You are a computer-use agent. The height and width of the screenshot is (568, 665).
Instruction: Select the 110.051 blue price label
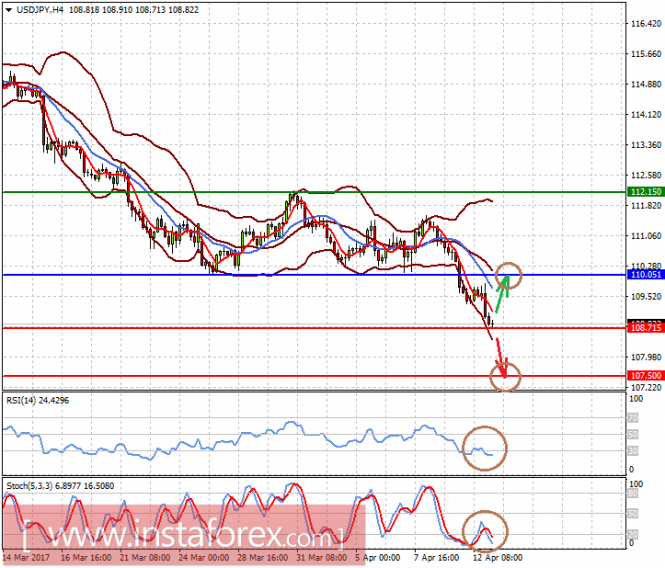coord(645,274)
